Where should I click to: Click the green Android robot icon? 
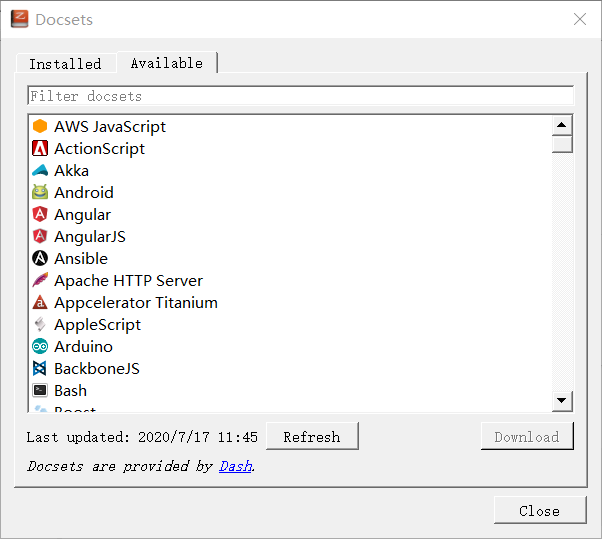click(40, 193)
